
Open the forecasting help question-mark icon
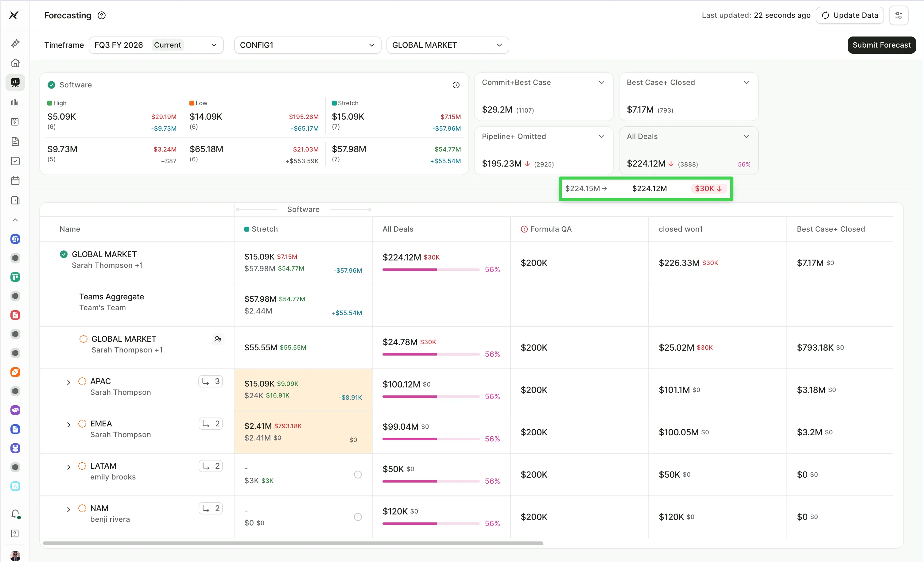coord(102,15)
